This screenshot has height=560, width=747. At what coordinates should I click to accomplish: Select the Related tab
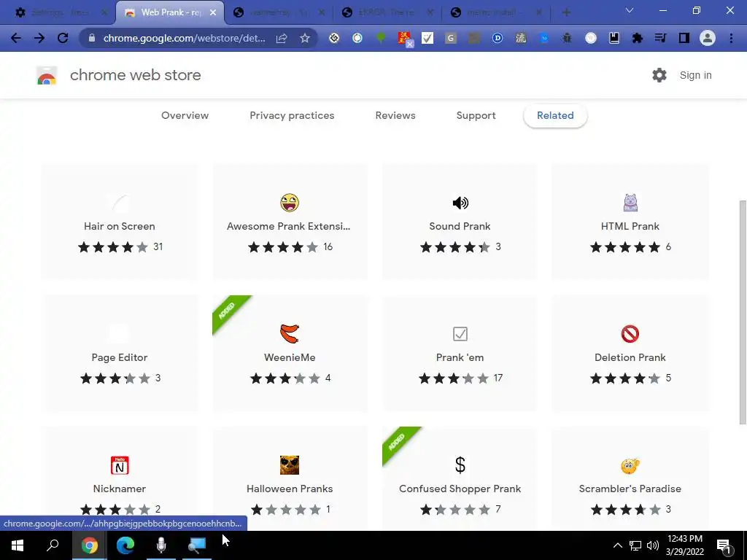(555, 115)
